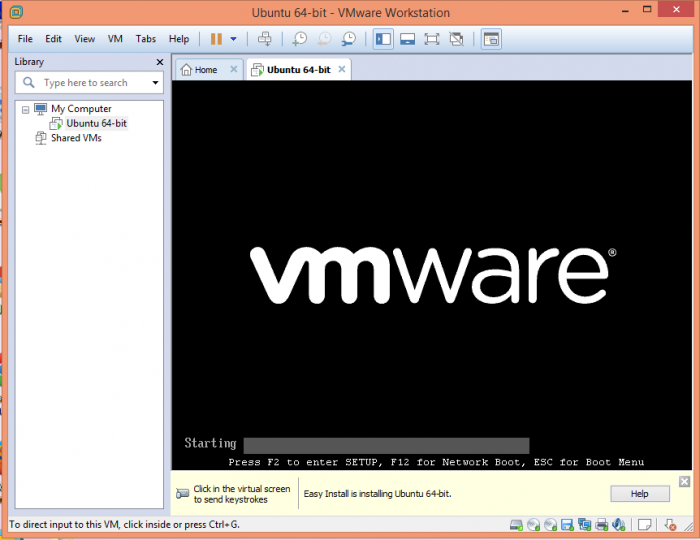
Task: Click the first CD/DVD drive status icon
Action: coord(533,525)
